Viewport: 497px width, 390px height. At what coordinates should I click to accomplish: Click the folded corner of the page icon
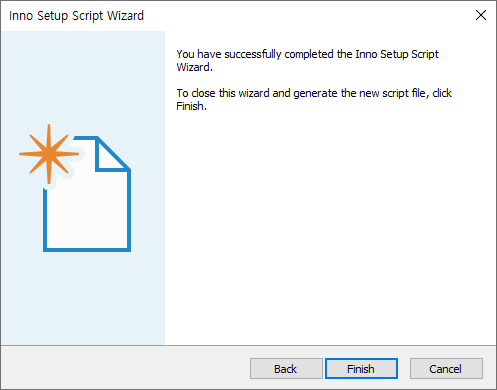click(x=112, y=155)
